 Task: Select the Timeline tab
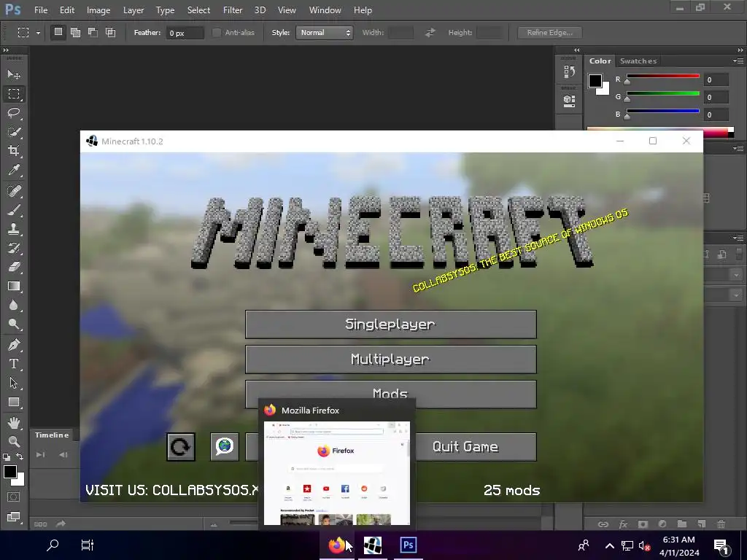pos(52,435)
